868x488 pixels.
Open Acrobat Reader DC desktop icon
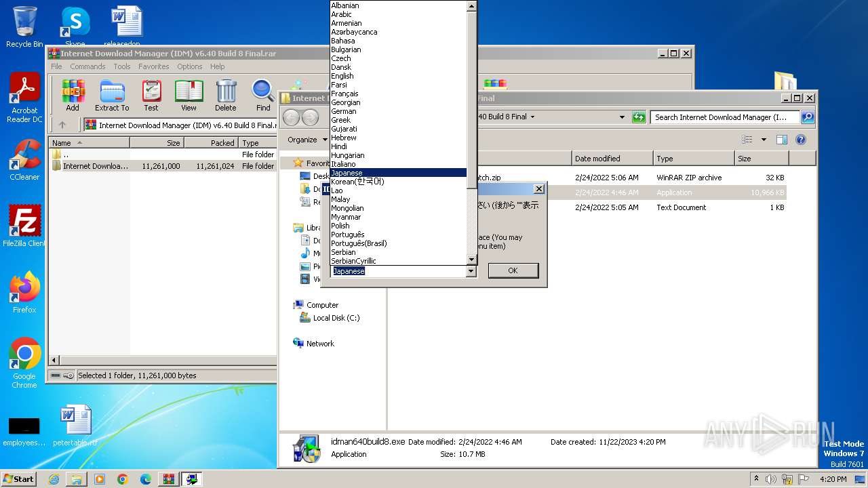coord(24,98)
